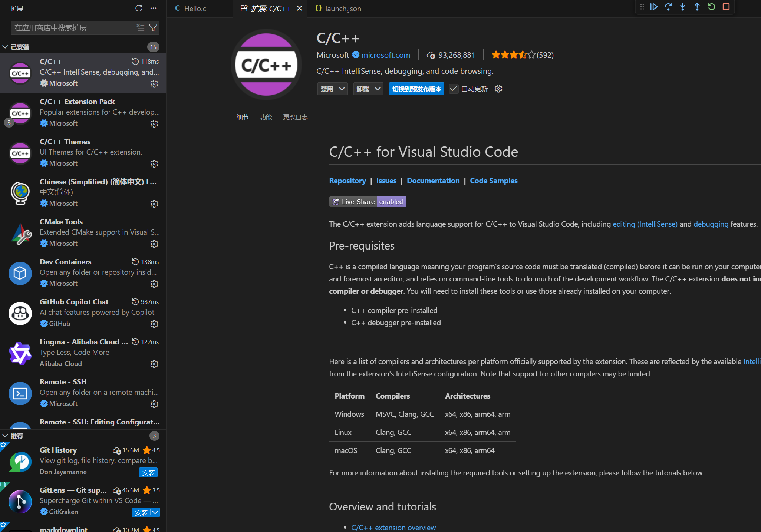Toggle the auto-update checkbox
Image resolution: width=761 pixels, height=532 pixels.
[x=454, y=89]
